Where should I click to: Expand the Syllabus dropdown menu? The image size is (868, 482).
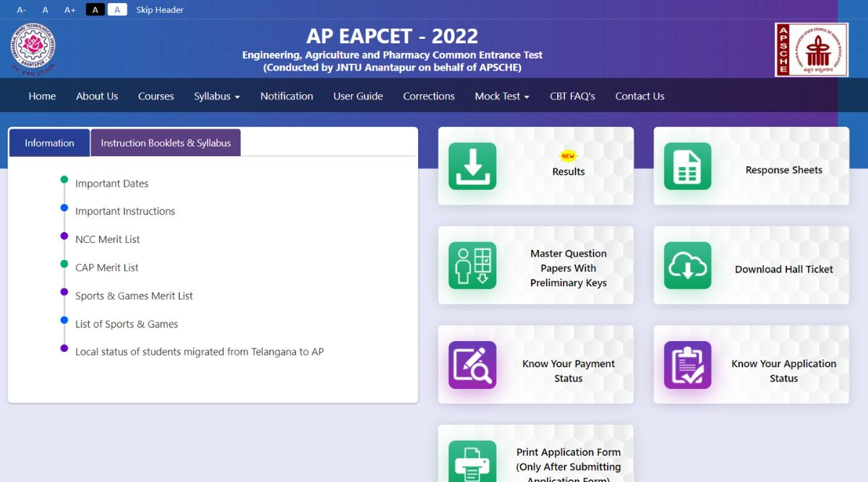pyautogui.click(x=216, y=96)
